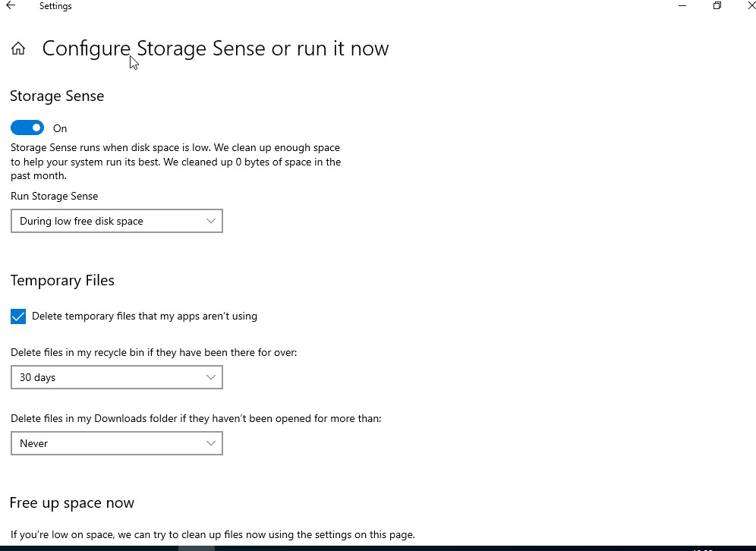756x551 pixels.
Task: Click the chevron arrow on '30 days' box
Action: tap(211, 377)
